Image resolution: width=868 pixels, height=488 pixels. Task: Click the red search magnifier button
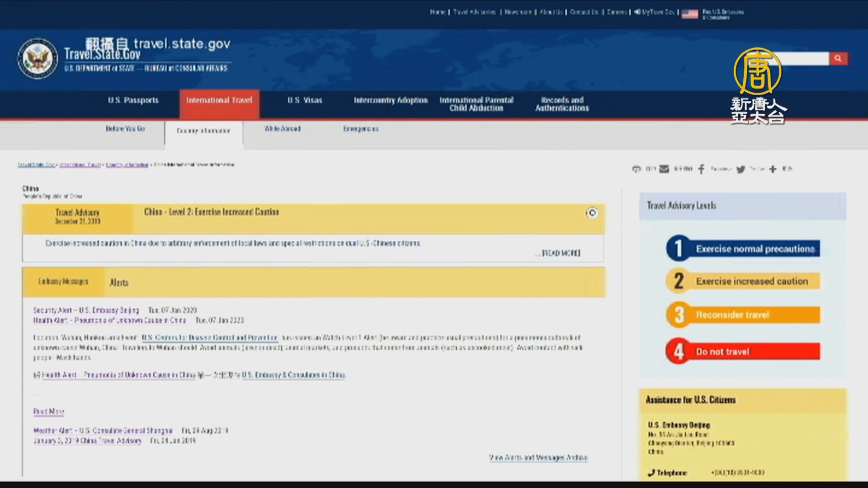[x=838, y=58]
